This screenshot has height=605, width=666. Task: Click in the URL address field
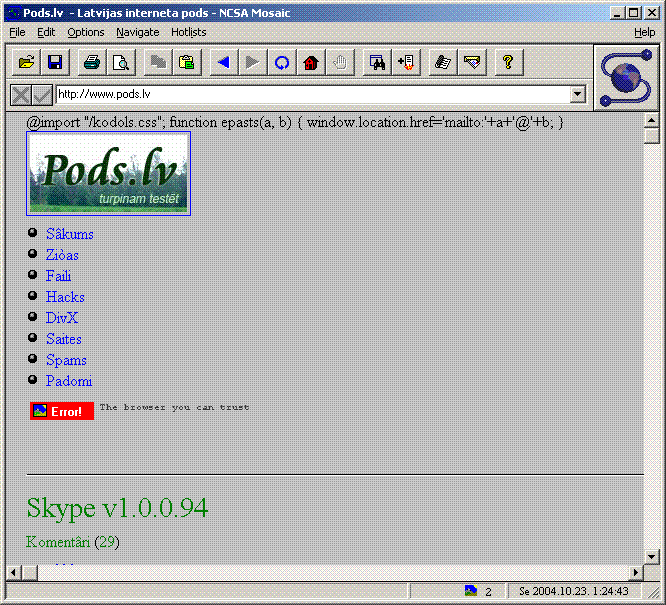point(313,94)
